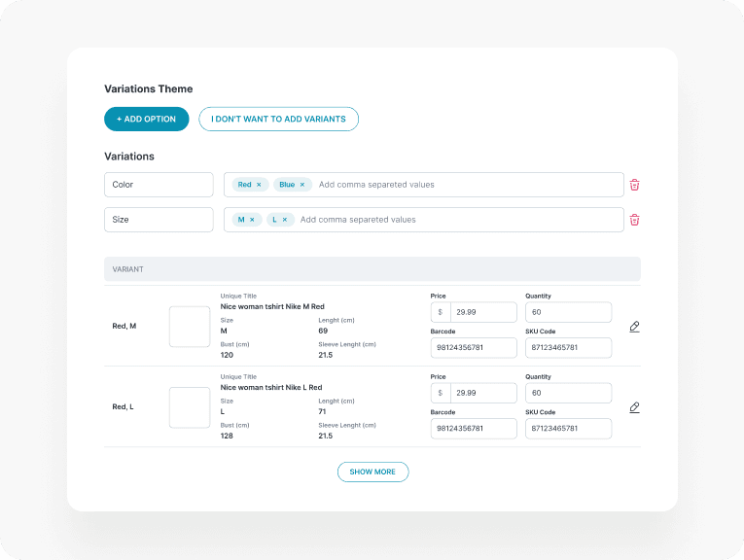Click the 'Red, M' variant label

tap(124, 327)
